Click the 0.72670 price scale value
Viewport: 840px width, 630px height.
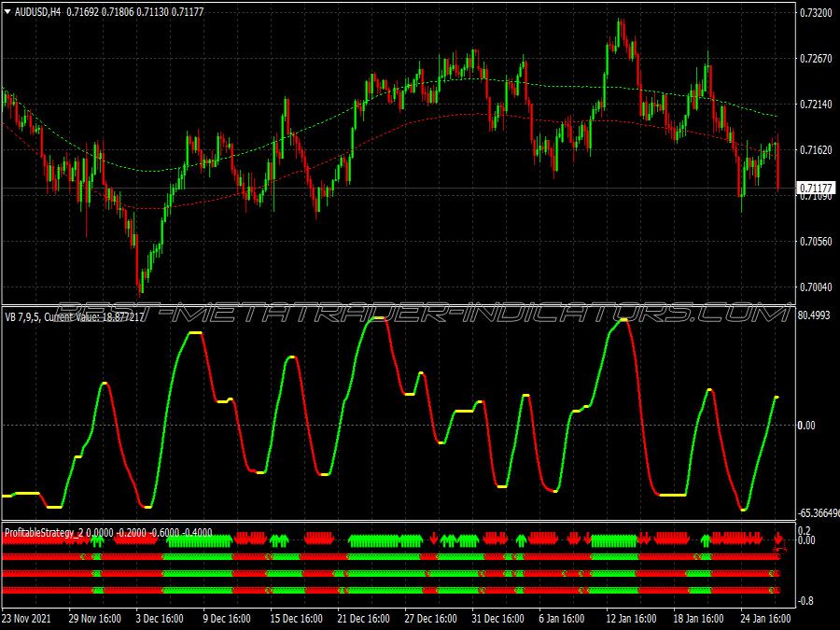point(816,59)
